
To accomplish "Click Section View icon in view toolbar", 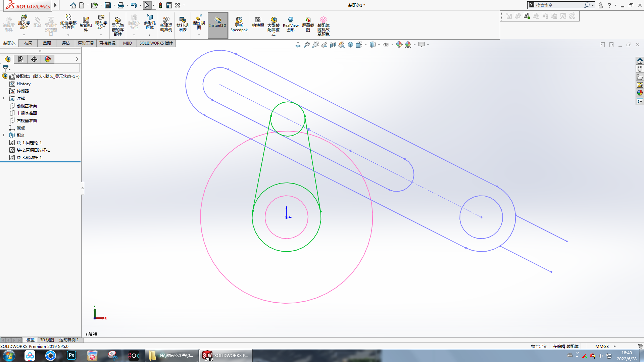I will click(333, 45).
